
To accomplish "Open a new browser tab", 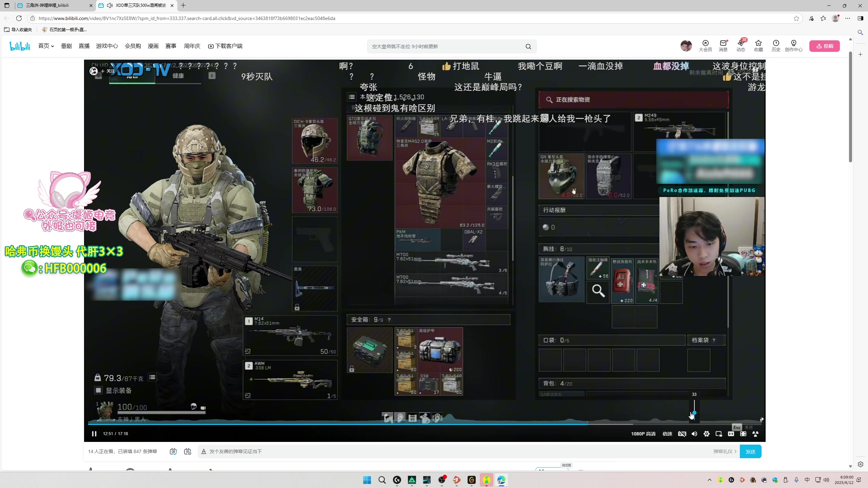I will 183,5.
